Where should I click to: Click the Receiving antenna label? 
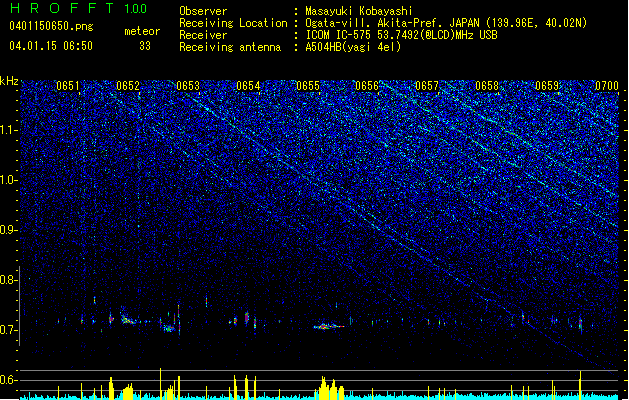pos(230,47)
